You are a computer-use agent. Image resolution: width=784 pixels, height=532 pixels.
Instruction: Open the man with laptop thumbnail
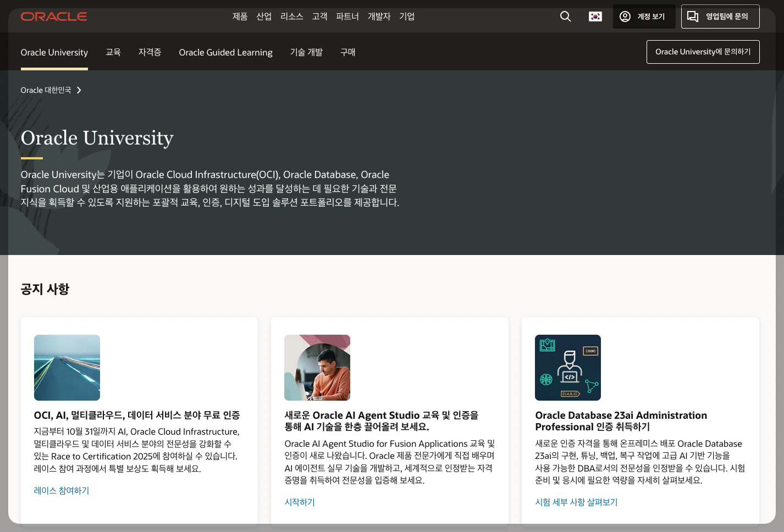tap(317, 368)
